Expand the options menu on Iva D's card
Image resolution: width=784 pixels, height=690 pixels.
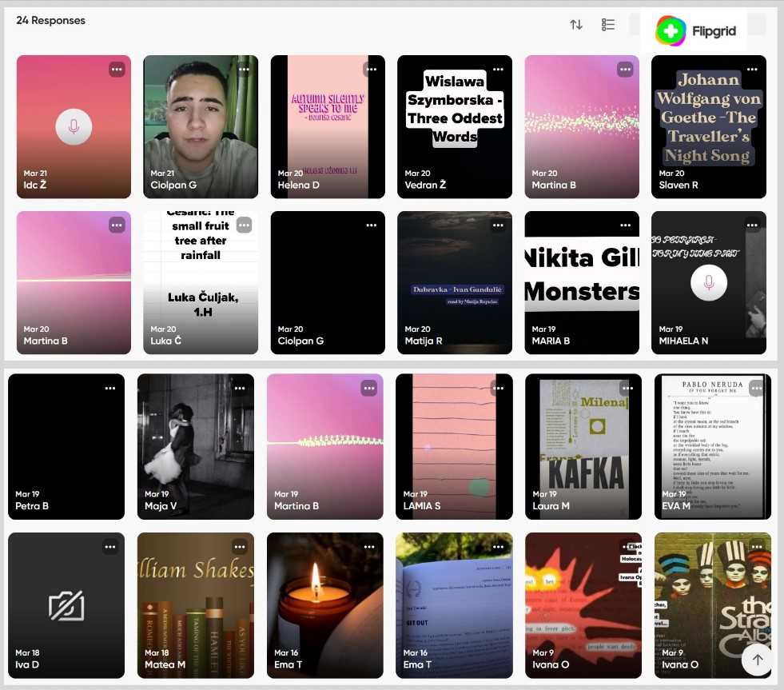110,547
